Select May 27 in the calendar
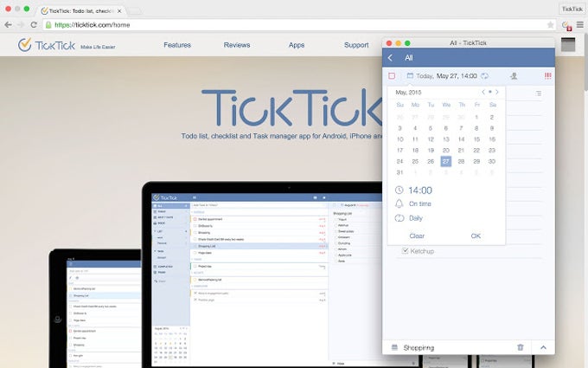Screen dimensions: 588x368 point(446,161)
